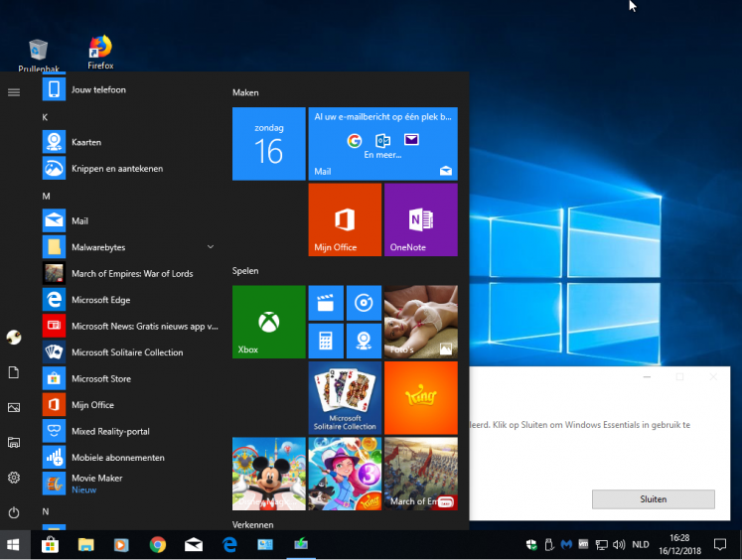This screenshot has width=742, height=560.
Task: Launch the Xbox tile
Action: click(268, 322)
